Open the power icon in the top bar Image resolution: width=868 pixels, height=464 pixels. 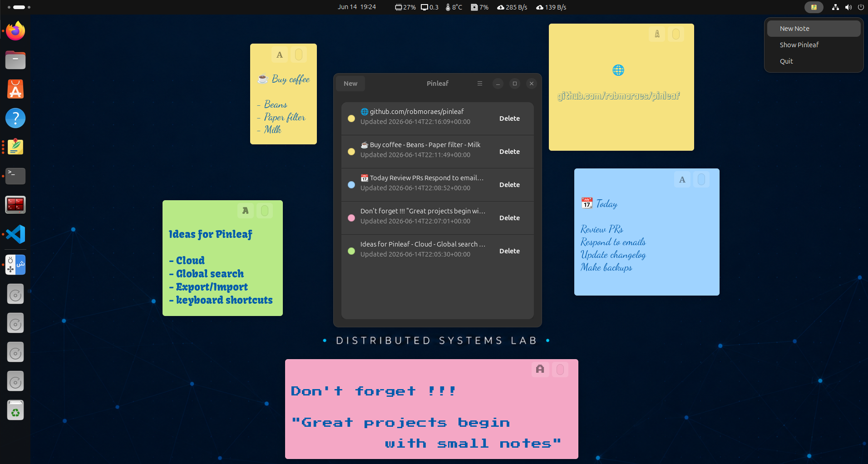(860, 7)
